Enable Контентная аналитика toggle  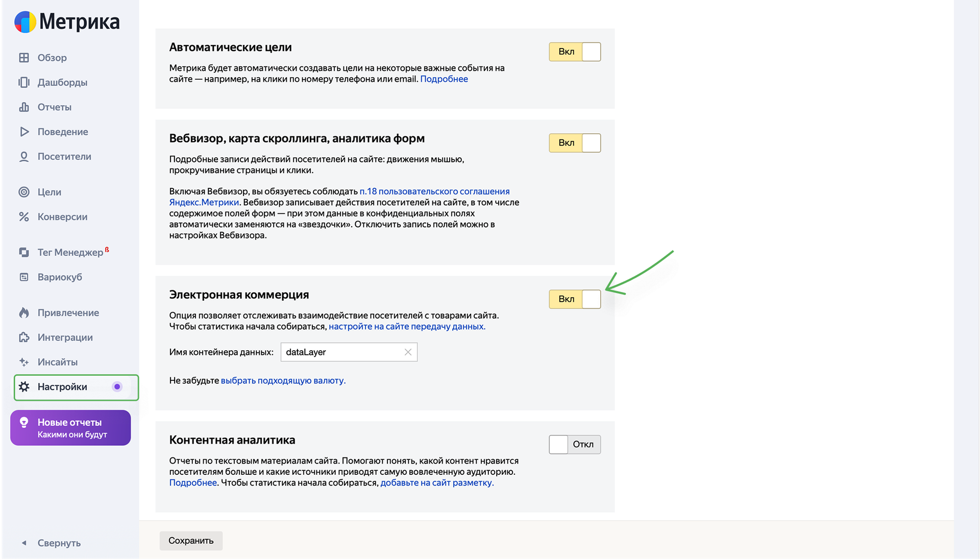tap(575, 445)
